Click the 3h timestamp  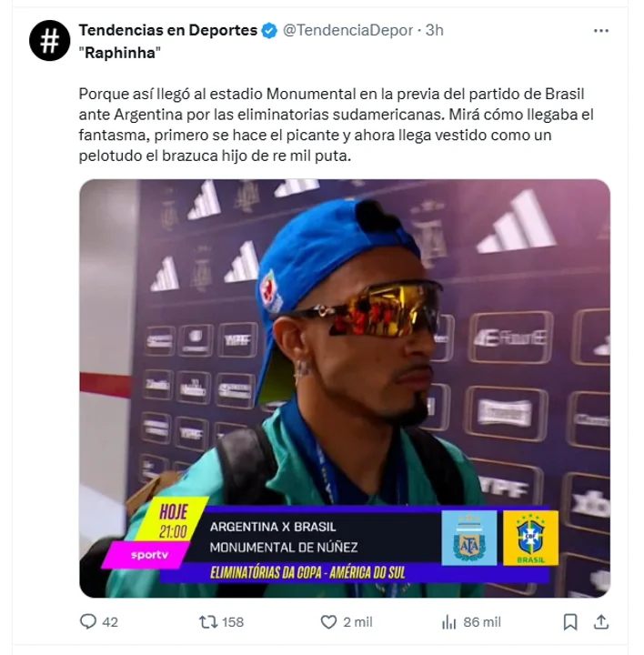click(435, 30)
